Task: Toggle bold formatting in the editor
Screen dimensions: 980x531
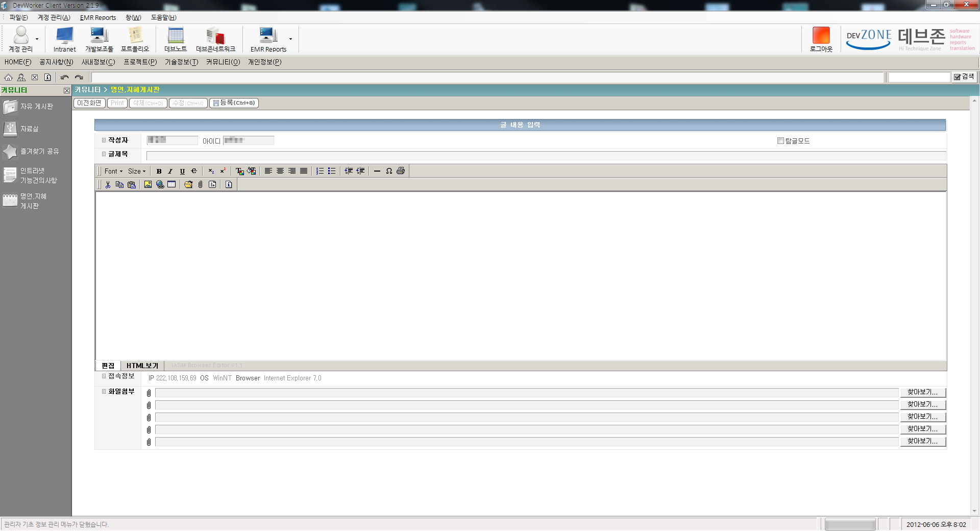Action: pos(159,171)
